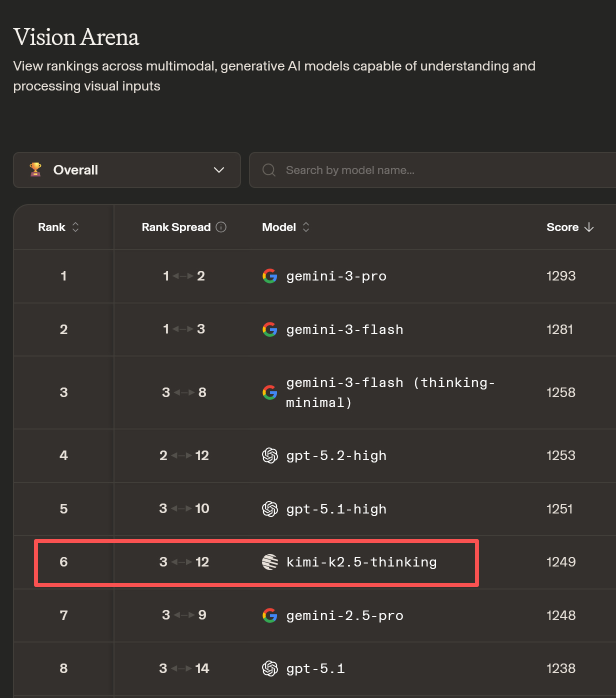Click the Rank Spread info icon

(221, 227)
